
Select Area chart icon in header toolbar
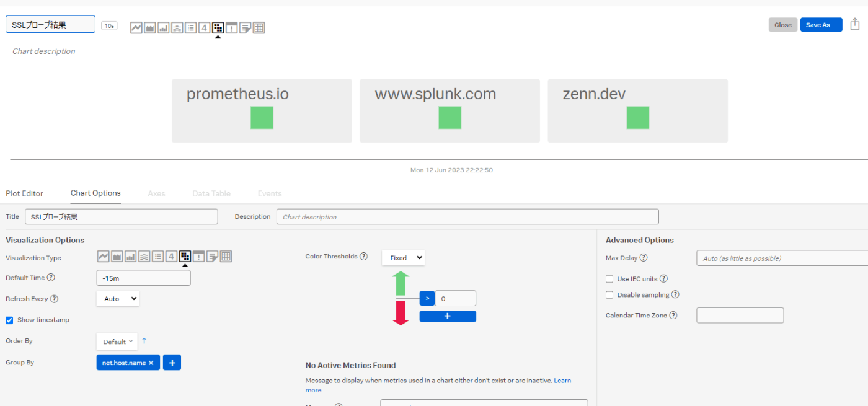(150, 28)
